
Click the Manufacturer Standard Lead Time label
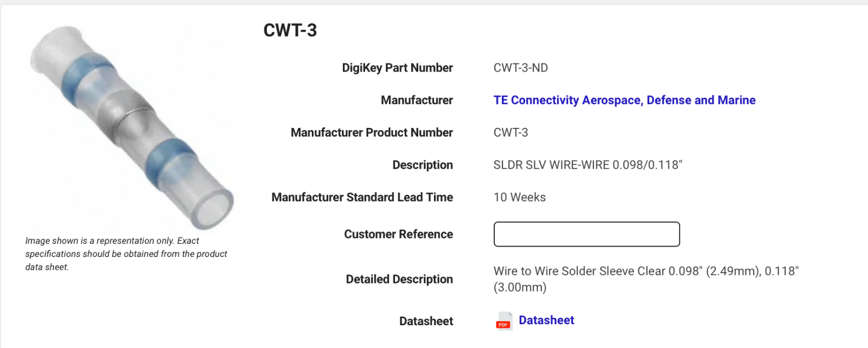click(x=362, y=197)
